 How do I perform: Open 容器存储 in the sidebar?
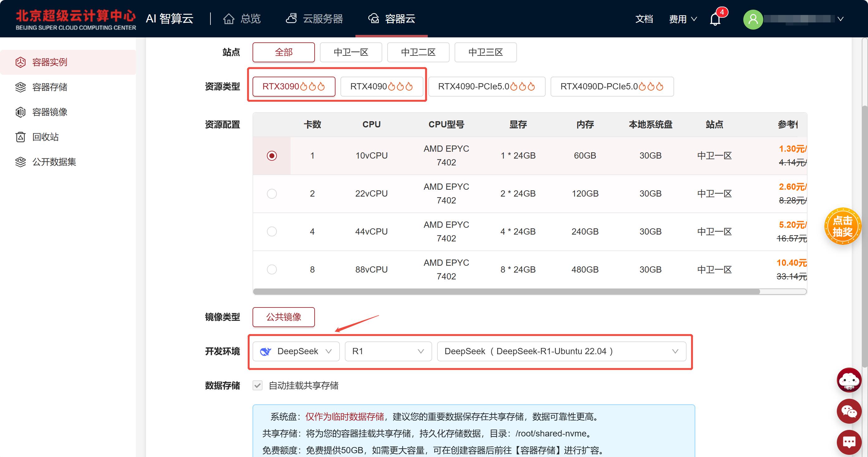(x=68, y=87)
